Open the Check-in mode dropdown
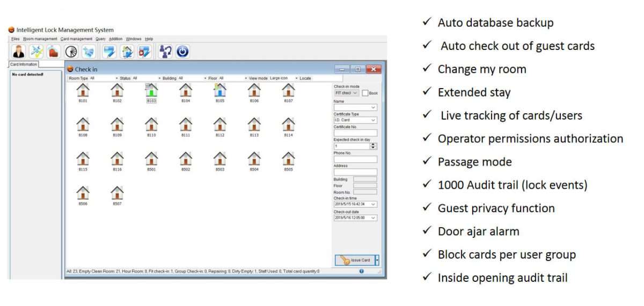 tap(346, 93)
